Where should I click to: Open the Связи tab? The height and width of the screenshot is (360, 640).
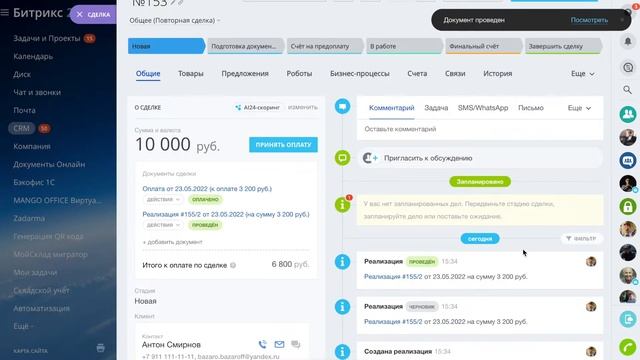click(x=455, y=73)
